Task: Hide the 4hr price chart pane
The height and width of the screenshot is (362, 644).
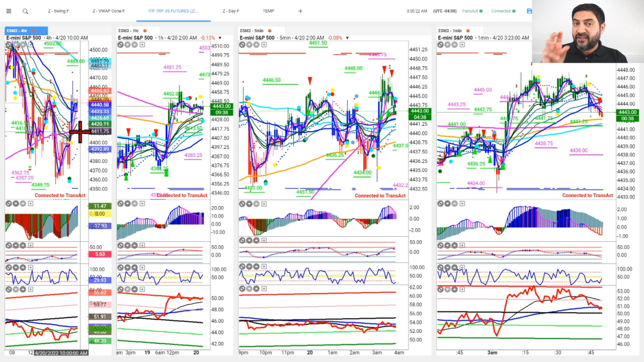Action: click(9, 44)
